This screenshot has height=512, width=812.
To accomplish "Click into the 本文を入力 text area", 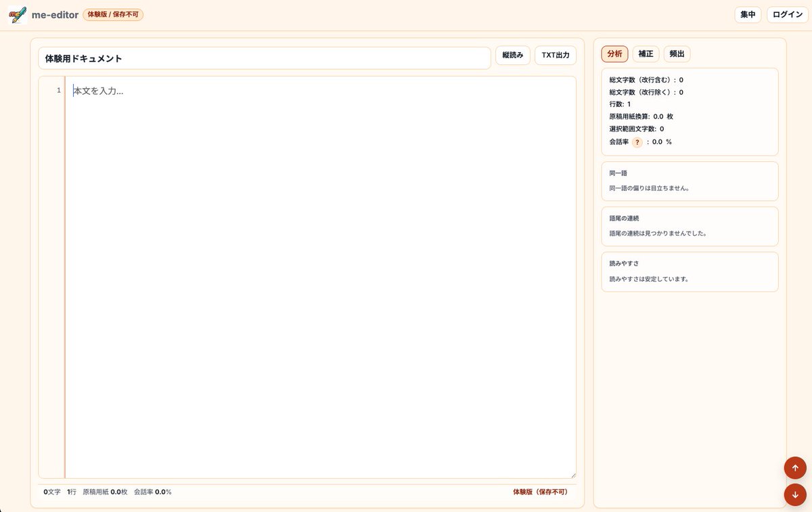I will [321, 277].
